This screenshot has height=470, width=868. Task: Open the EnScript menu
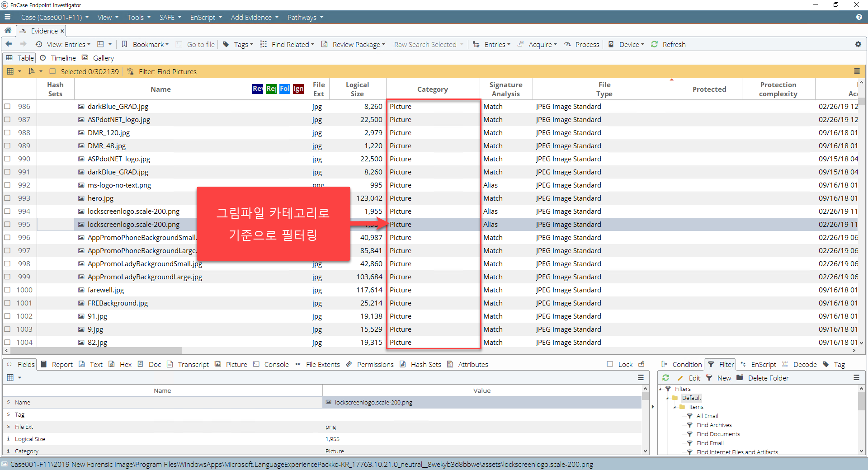[x=206, y=17]
